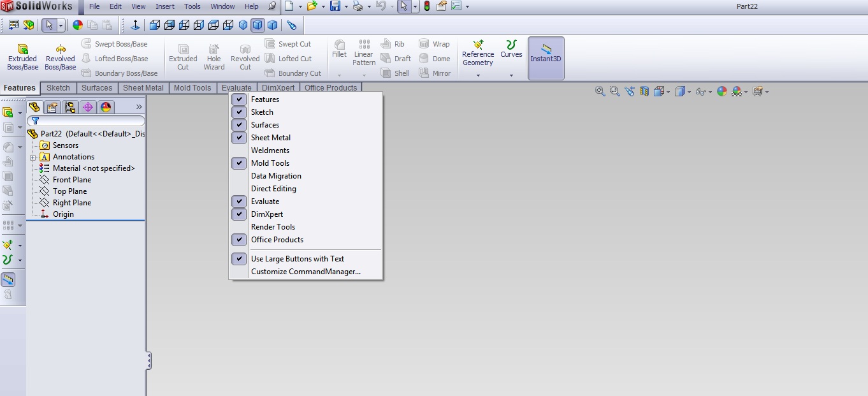Click the Instant3D icon in left sidebar

point(8,279)
